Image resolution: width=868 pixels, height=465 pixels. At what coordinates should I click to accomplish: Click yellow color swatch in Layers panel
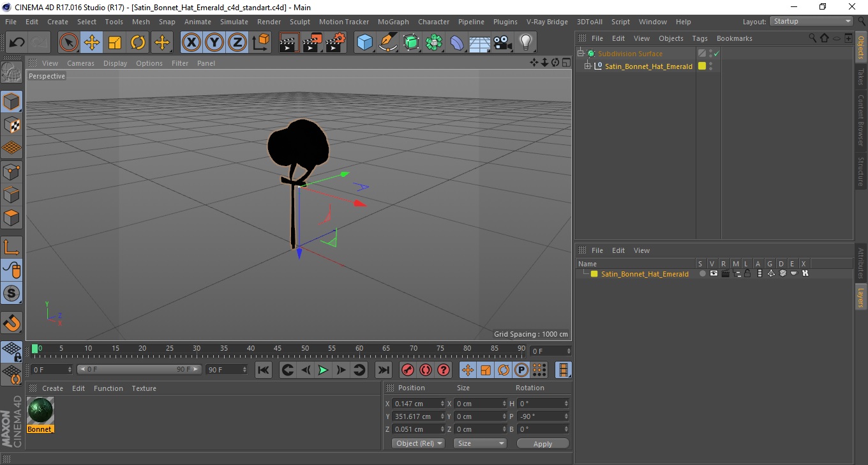pos(594,274)
